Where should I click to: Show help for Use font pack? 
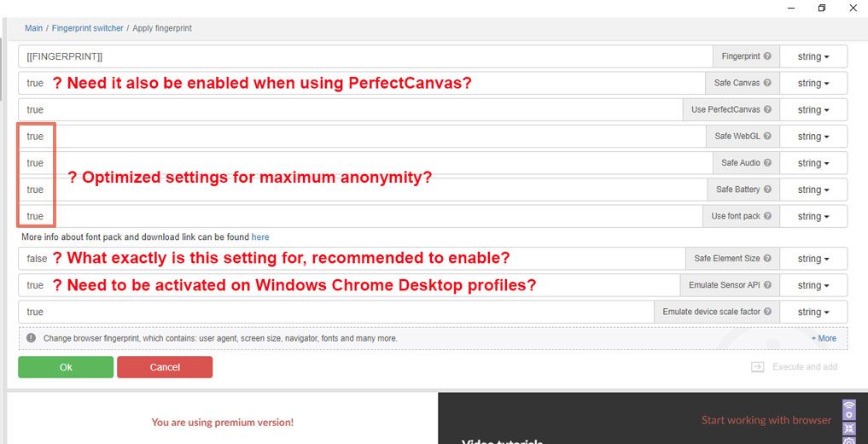tap(766, 216)
